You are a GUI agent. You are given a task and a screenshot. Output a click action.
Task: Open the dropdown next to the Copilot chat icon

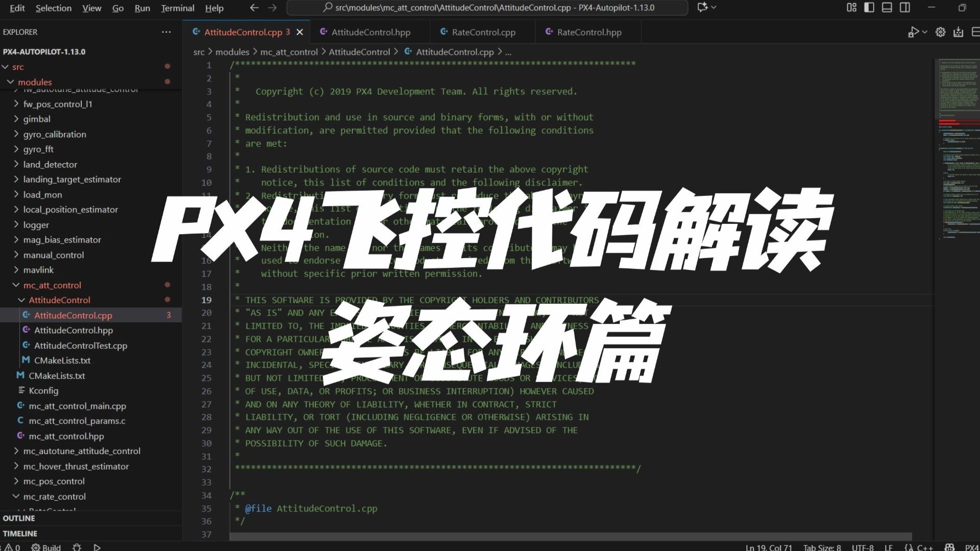714,7
